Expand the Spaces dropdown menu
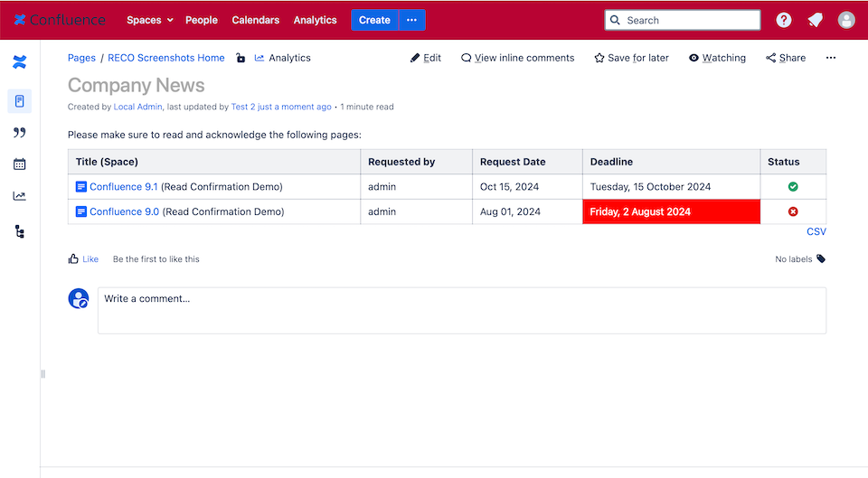Screen dimensions: 868x478 click(149, 20)
